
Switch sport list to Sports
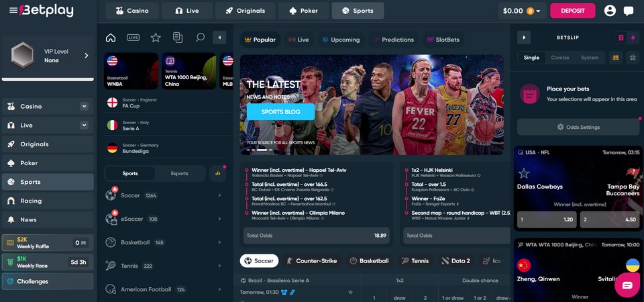(x=130, y=173)
